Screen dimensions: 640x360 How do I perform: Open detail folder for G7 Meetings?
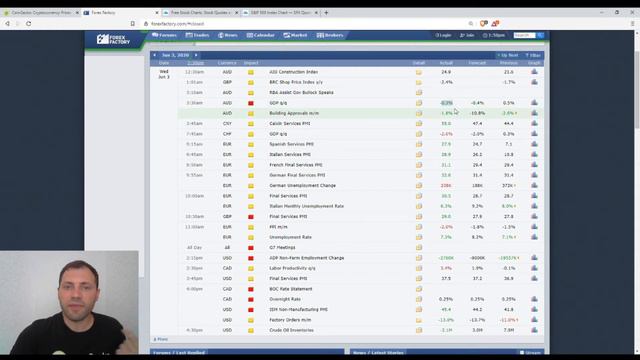[419, 247]
